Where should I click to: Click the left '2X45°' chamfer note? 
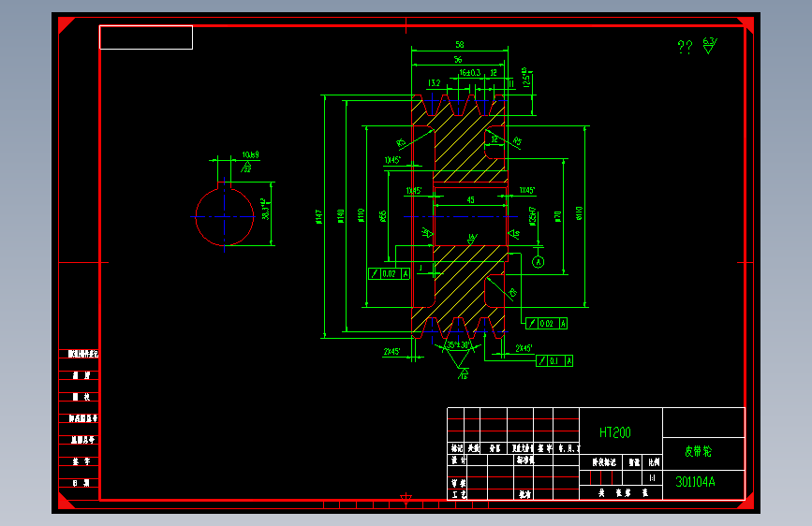[x=392, y=352]
